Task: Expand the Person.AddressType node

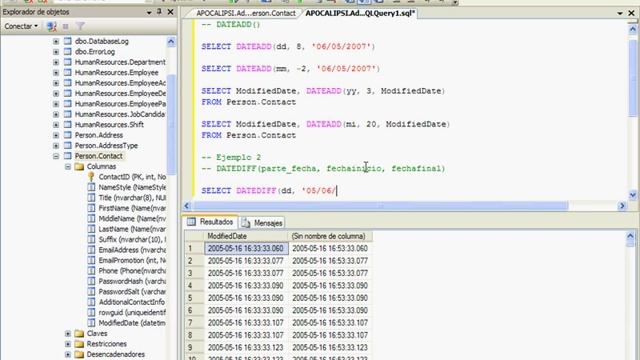Action: point(56,146)
